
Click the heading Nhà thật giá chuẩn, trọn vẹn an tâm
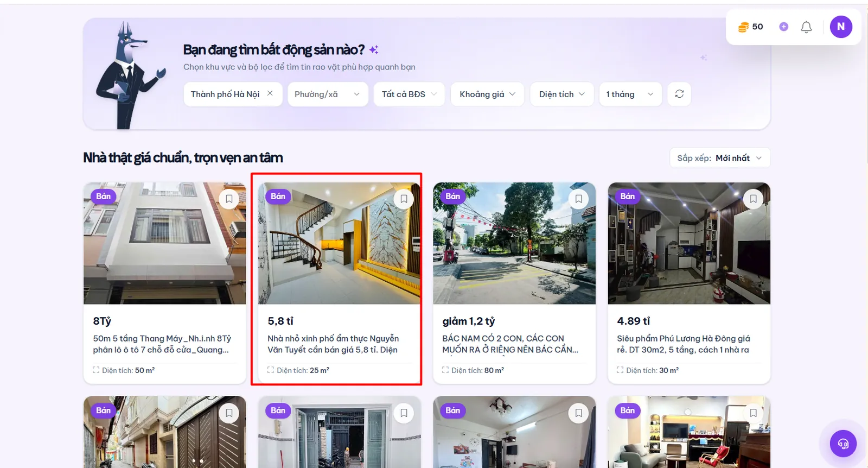pyautogui.click(x=183, y=158)
